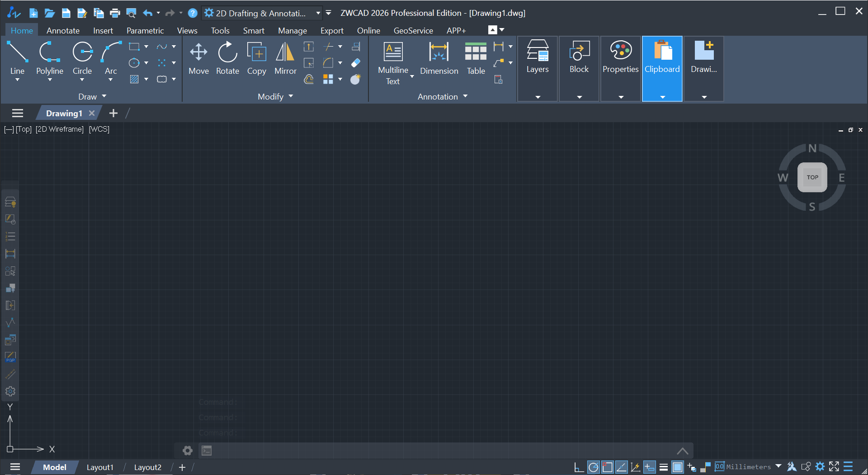Toggle Transparency display in status bar
Image resolution: width=868 pixels, height=475 pixels.
[677, 467]
